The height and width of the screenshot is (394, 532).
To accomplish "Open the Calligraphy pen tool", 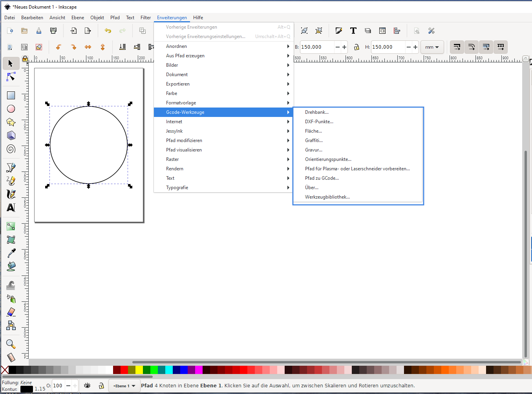I will 11,194.
